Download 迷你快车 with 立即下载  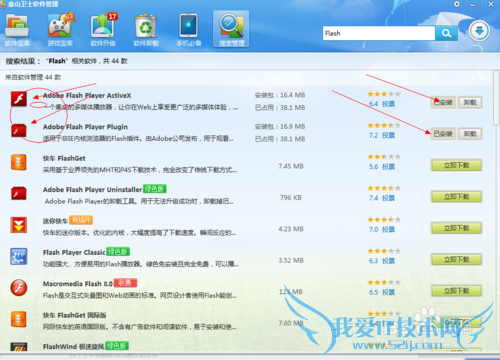456,228
